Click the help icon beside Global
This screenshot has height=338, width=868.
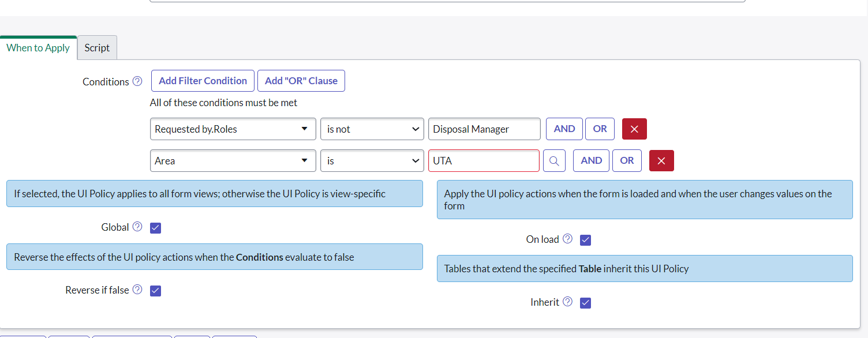(x=137, y=227)
